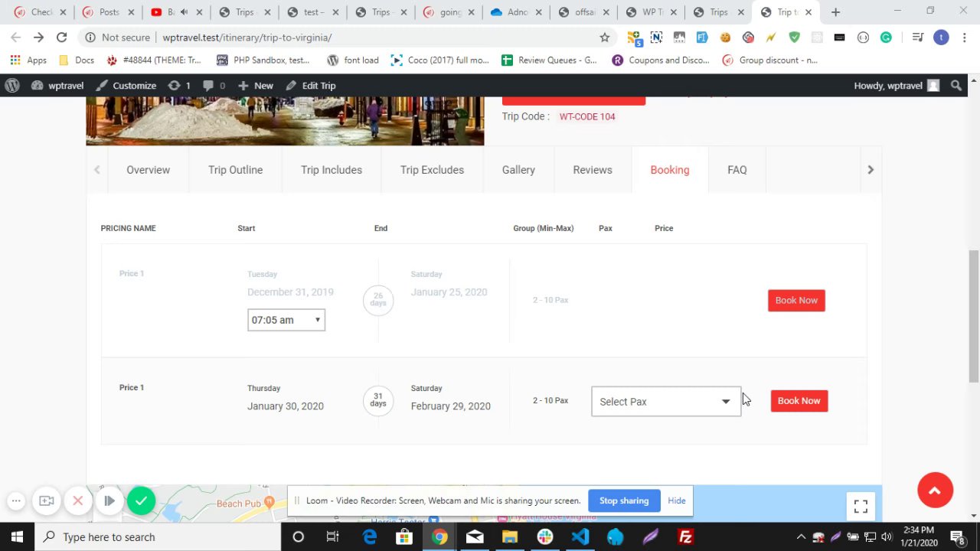Open the Docs bookmark folder

tap(76, 60)
